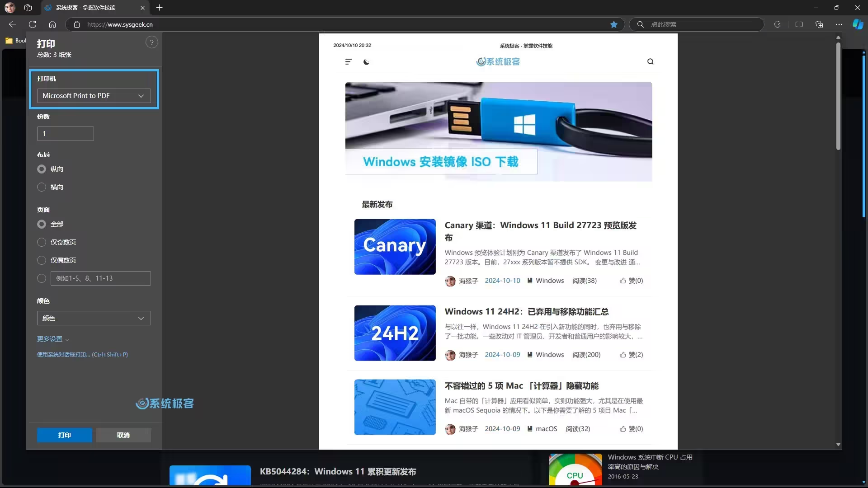
Task: Click the print preview vertical scrollbar thumb
Action: click(x=838, y=96)
